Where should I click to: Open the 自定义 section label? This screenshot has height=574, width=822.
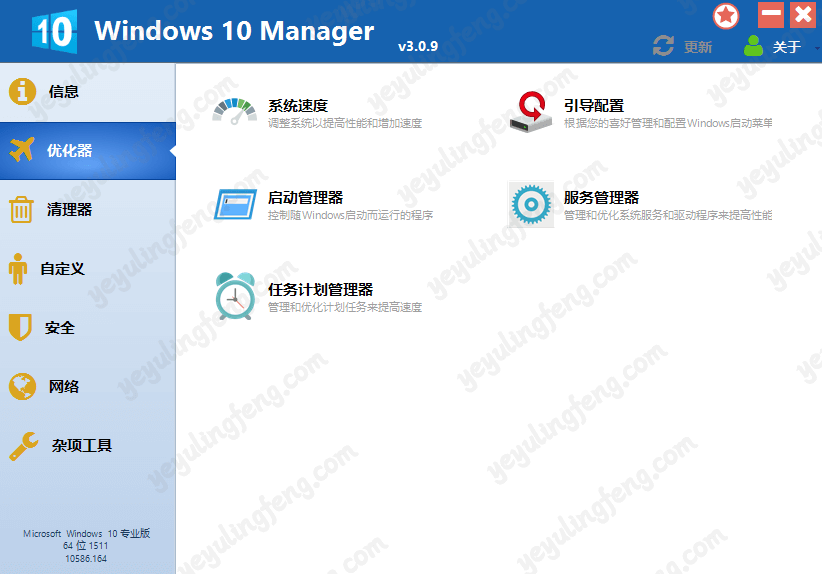(x=62, y=269)
